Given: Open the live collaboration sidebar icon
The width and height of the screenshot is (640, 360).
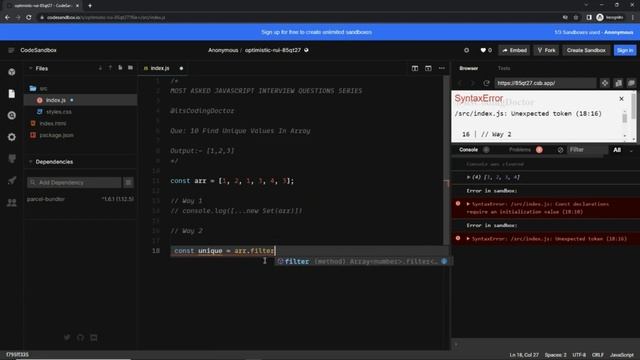Looking at the screenshot, I should pos(12,202).
